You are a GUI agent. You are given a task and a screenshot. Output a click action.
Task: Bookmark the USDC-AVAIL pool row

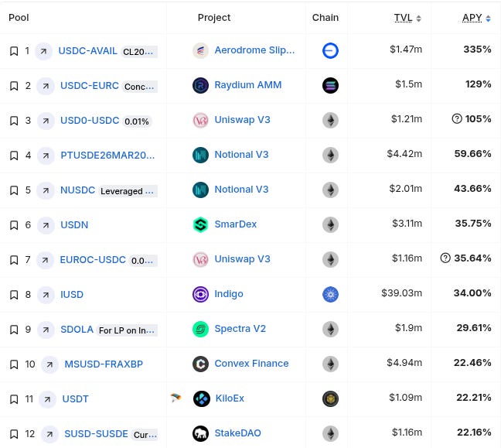14,51
